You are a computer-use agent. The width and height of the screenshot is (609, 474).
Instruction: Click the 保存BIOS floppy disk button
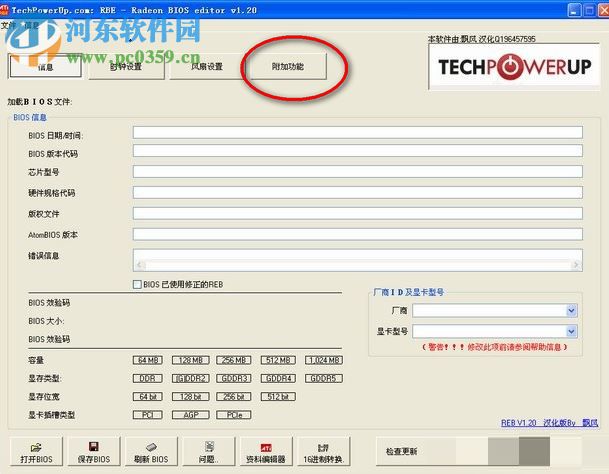(94, 451)
